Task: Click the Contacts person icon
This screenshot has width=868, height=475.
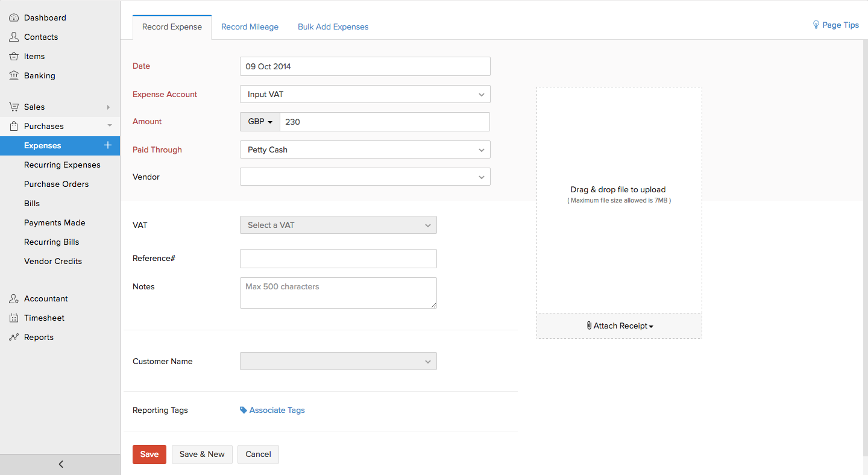Action: 14,37
